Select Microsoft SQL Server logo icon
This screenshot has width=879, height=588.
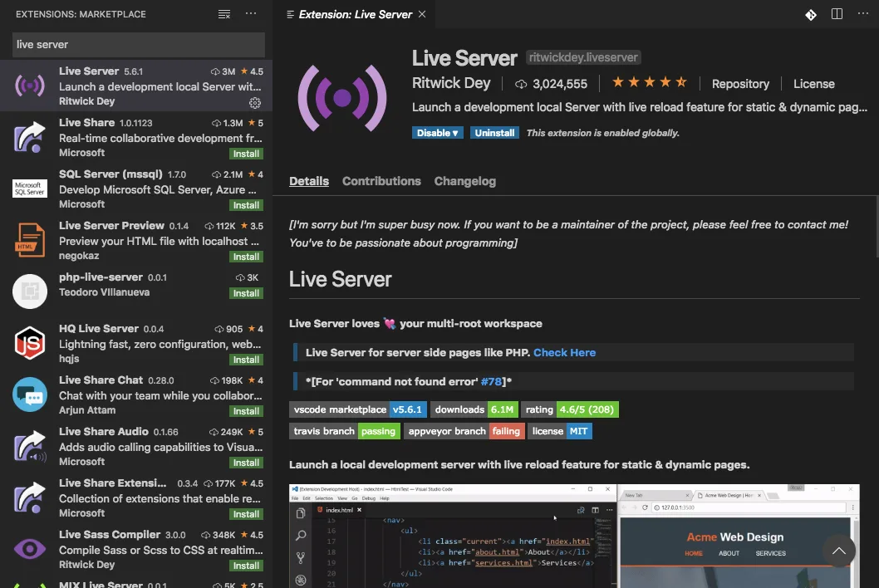(x=30, y=189)
